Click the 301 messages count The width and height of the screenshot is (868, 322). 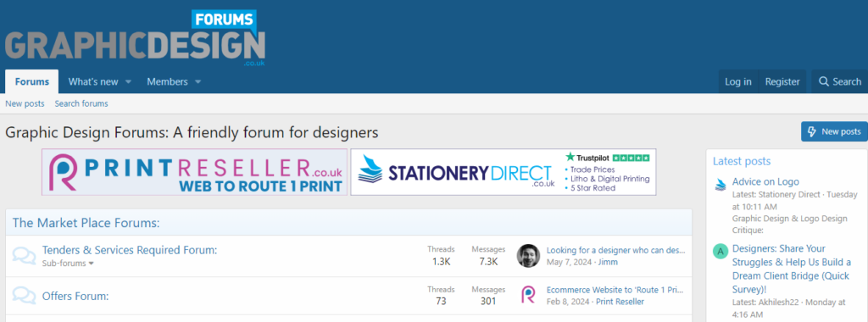coord(488,302)
